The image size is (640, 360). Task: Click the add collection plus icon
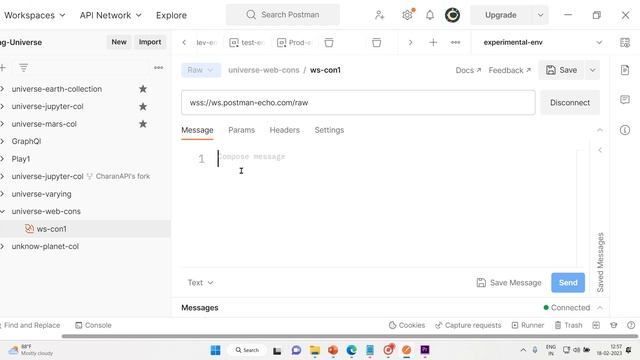click(x=2, y=68)
